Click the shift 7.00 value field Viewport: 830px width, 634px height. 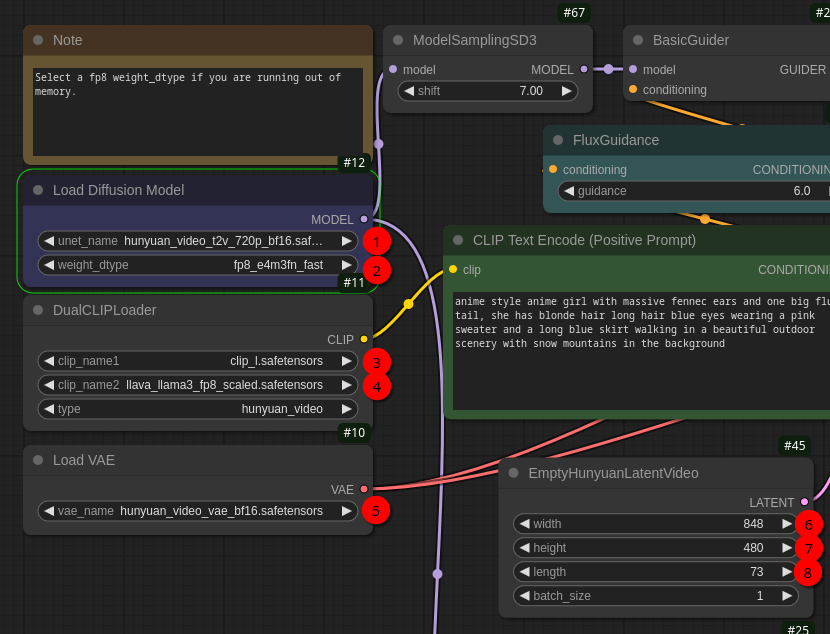[x=488, y=91]
